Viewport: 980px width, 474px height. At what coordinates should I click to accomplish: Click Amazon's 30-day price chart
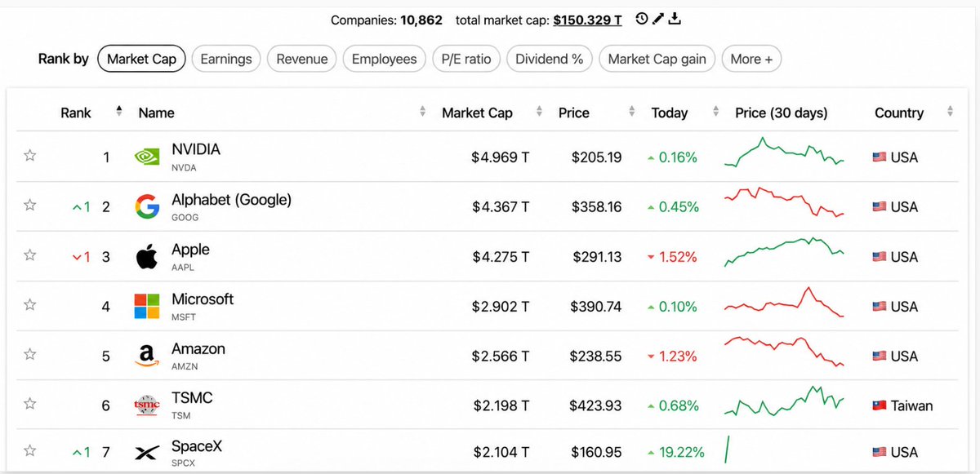pos(784,352)
